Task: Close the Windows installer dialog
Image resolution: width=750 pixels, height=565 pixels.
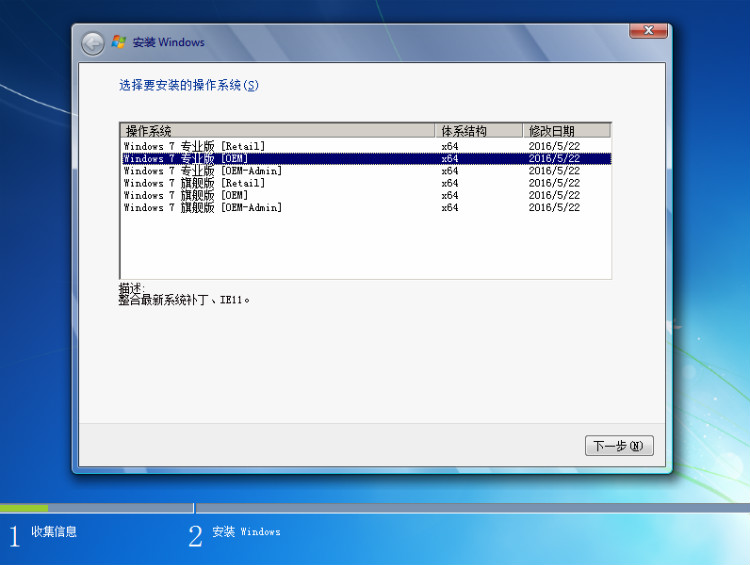Action: pos(648,31)
